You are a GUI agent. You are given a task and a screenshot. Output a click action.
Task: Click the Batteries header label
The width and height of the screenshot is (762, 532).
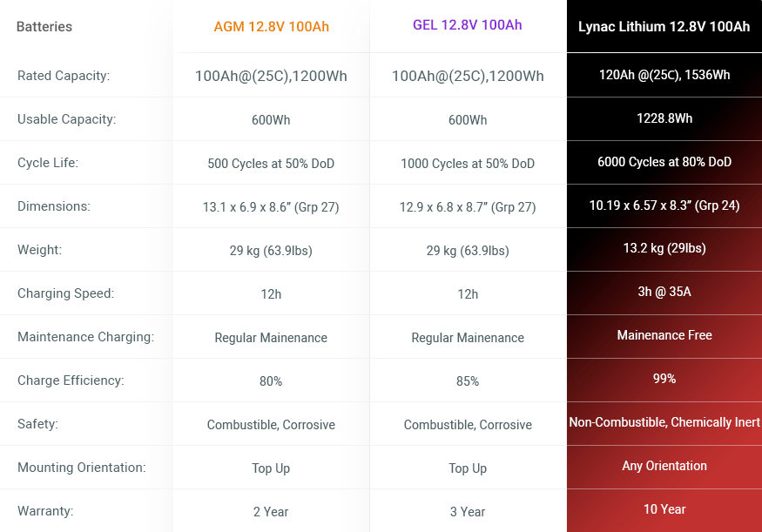(44, 26)
